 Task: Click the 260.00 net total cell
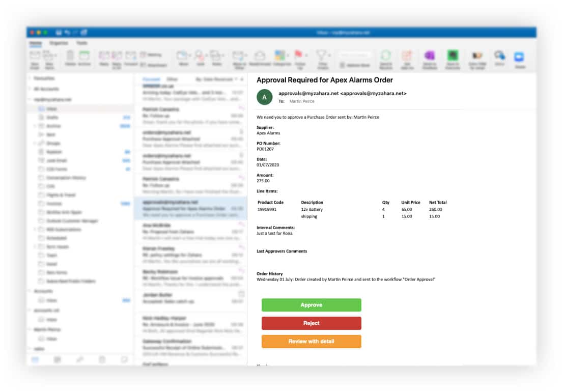pyautogui.click(x=436, y=209)
